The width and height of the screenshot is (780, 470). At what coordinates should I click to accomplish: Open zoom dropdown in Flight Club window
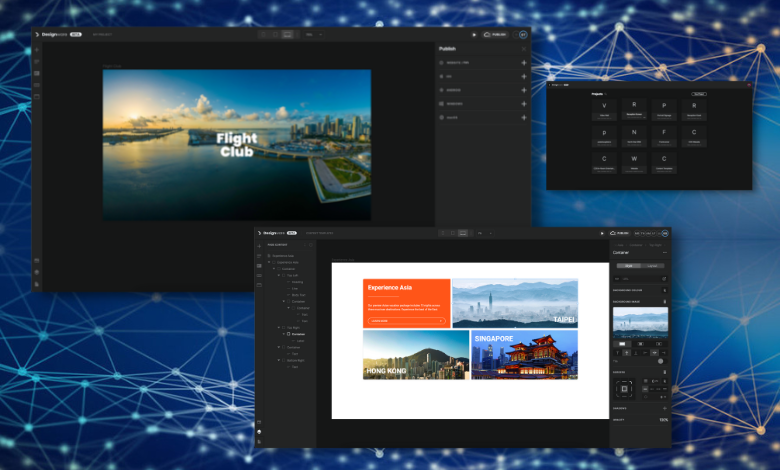[314, 34]
